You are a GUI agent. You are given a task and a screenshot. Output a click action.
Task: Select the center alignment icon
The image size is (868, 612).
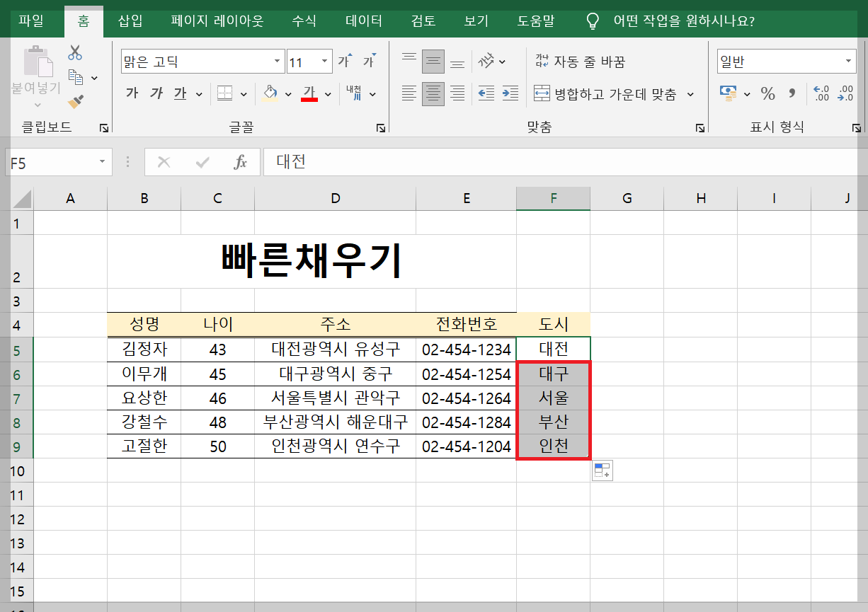click(433, 93)
